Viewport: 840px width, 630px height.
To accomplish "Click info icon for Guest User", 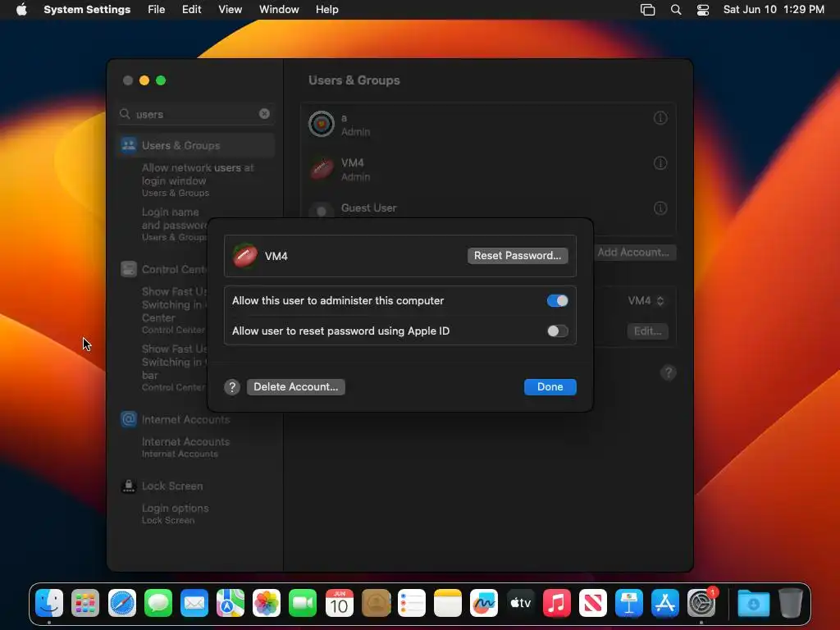I will 660,208.
